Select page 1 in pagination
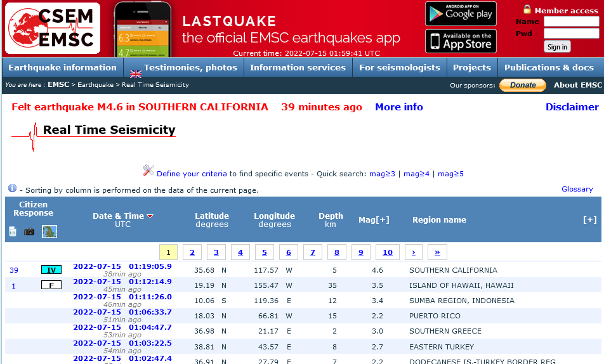The height and width of the screenshot is (364, 604). (x=168, y=252)
